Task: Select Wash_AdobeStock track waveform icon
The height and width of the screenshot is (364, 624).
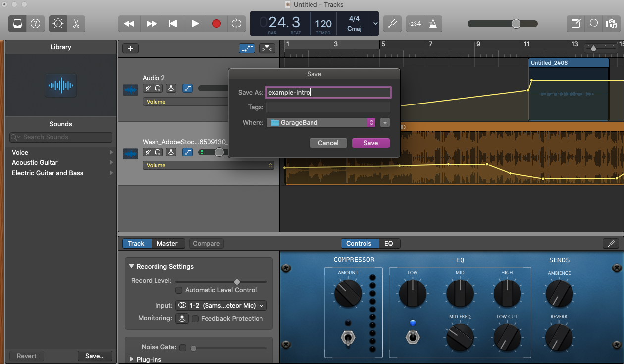Action: 131,154
